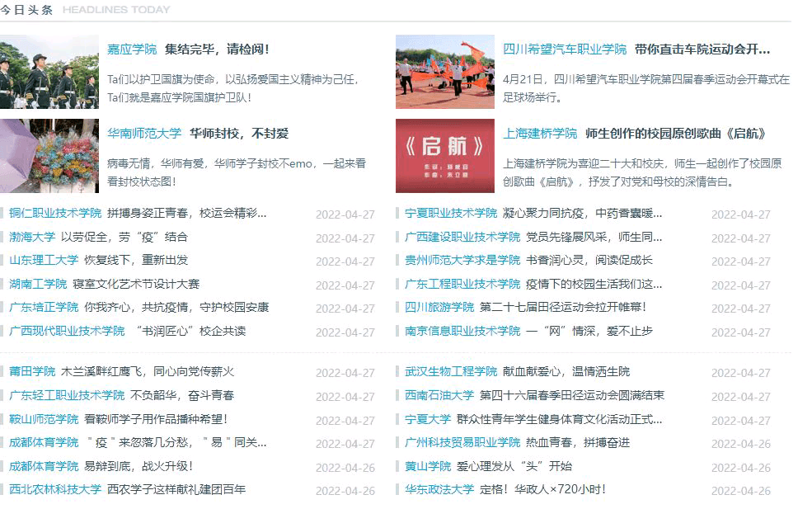Open article 以劳促全，劳“疫”结合
The width and height of the screenshot is (812, 509).
point(124,237)
